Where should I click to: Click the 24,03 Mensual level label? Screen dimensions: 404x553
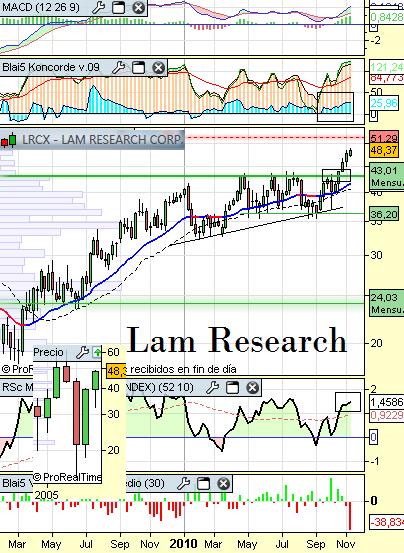point(386,303)
